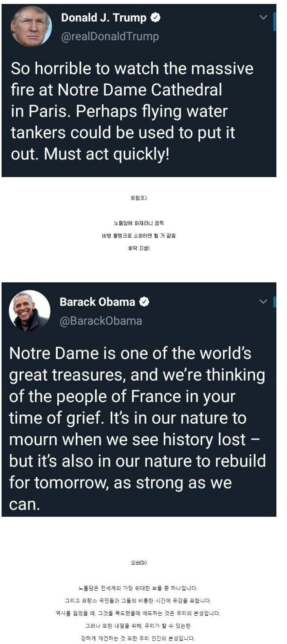Open the @BarackObama handle link

[101, 321]
